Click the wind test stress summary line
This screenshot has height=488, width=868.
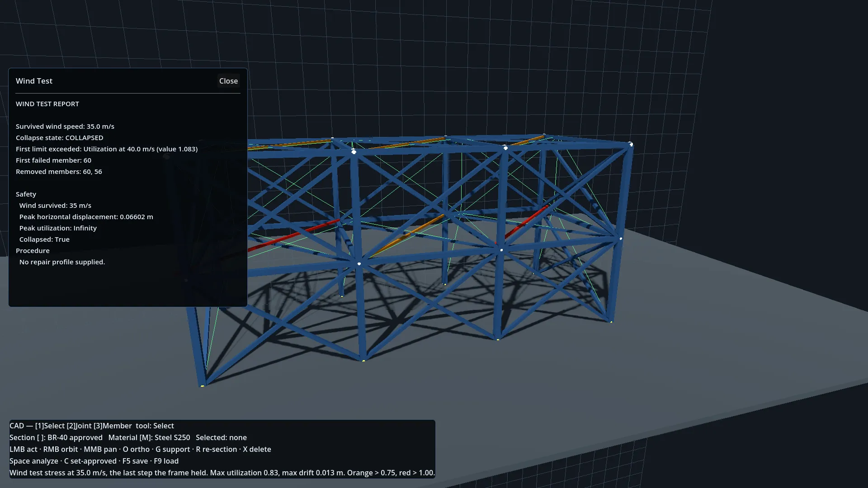[x=222, y=473]
